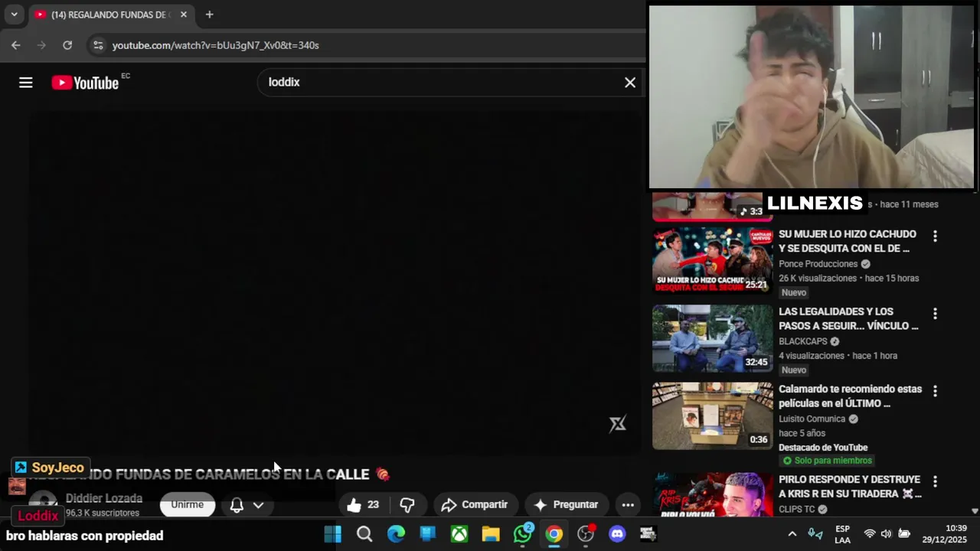This screenshot has height=551, width=980.
Task: Click Solo para miembros badge
Action: pyautogui.click(x=827, y=461)
